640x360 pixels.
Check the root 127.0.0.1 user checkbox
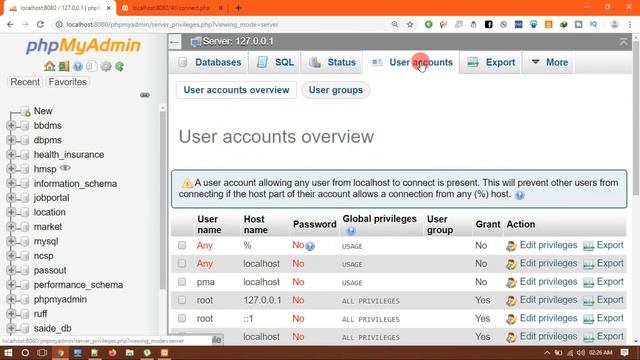click(x=182, y=300)
